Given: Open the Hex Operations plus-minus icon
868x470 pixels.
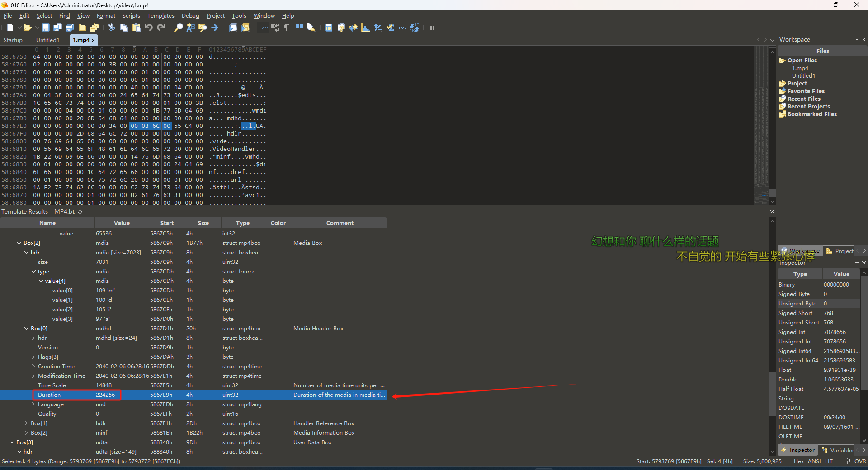Looking at the screenshot, I should tap(378, 28).
